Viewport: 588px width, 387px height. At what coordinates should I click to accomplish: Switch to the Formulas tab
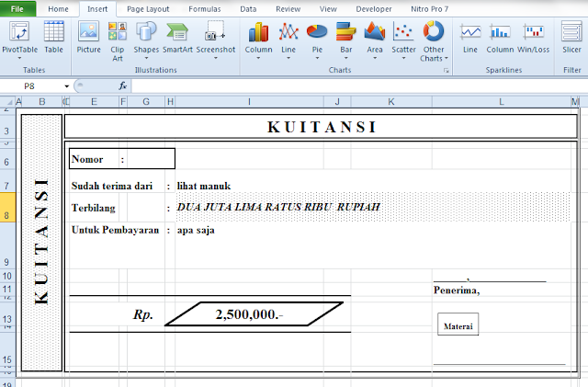pos(204,9)
